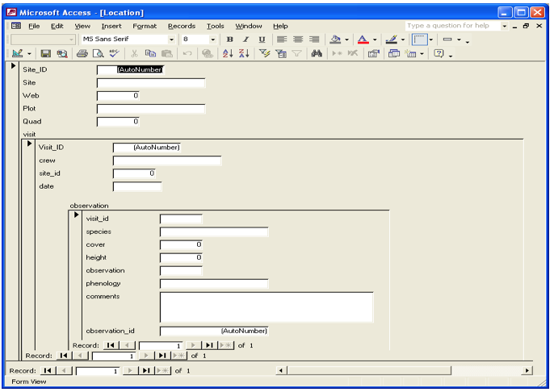Open the Edit menu
This screenshot has height=392, width=554.
pos(57,26)
